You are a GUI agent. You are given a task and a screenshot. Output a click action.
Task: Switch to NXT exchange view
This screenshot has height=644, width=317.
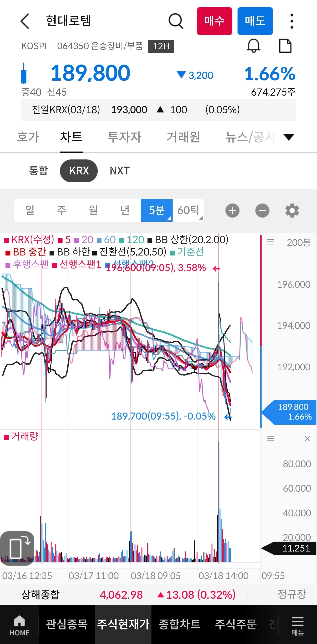coord(120,171)
